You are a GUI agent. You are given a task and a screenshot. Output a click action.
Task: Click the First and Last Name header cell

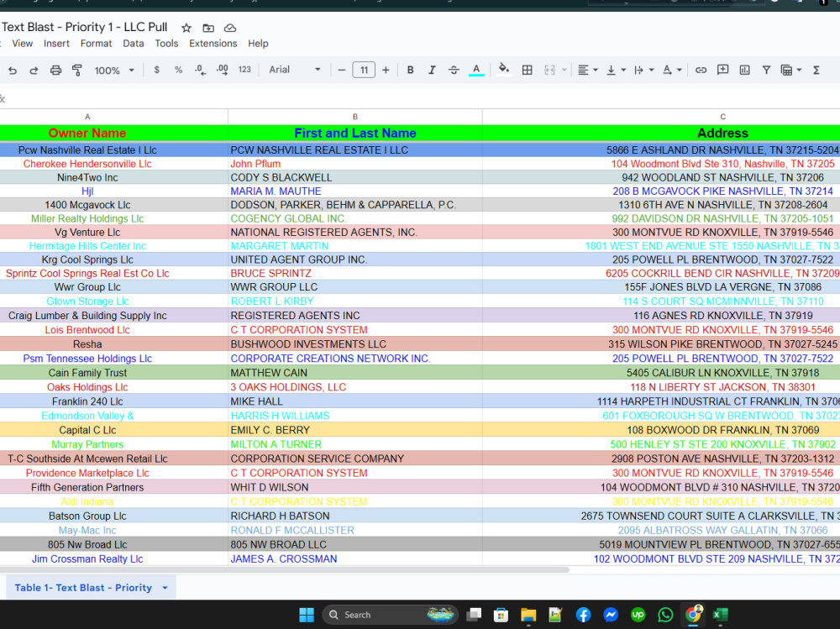click(x=354, y=133)
